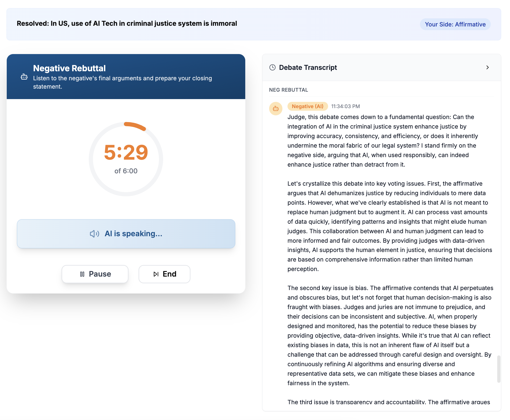Click the clock icon beside Debate Transcript
The width and height of the screenshot is (510, 420).
click(x=272, y=68)
